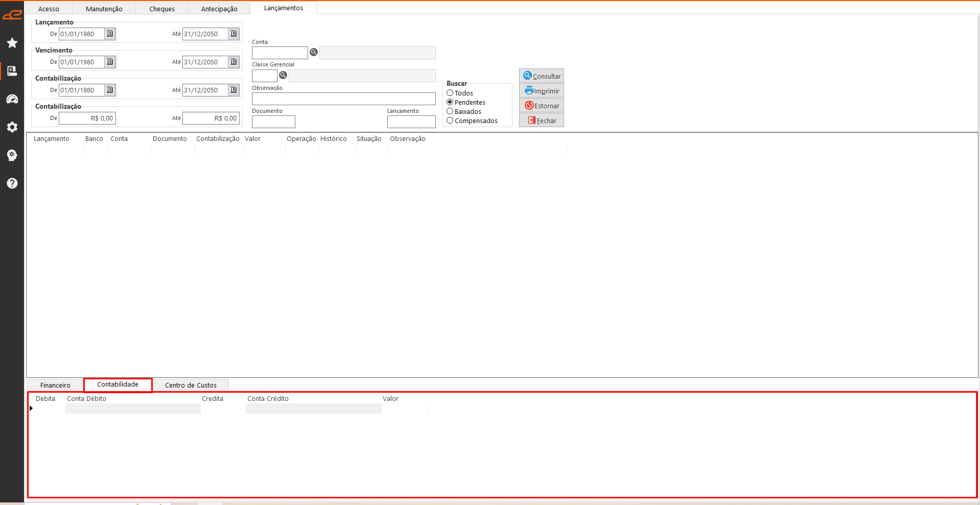
Task: Click the Conta search magnifier icon
Action: [314, 52]
